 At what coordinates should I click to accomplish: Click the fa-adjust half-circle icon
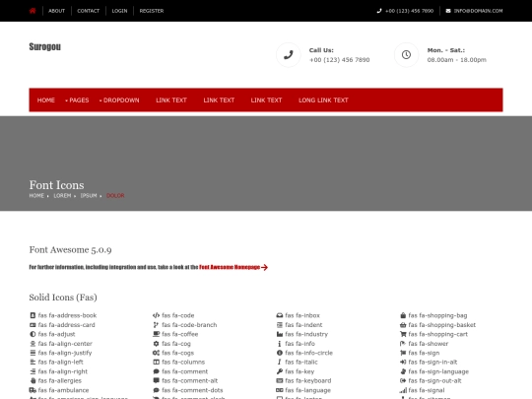(33, 334)
